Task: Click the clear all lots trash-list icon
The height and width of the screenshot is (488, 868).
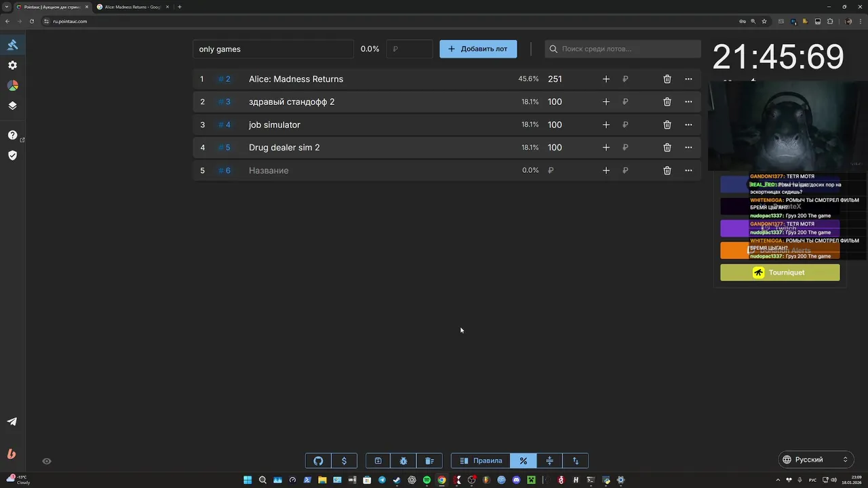Action: (429, 461)
